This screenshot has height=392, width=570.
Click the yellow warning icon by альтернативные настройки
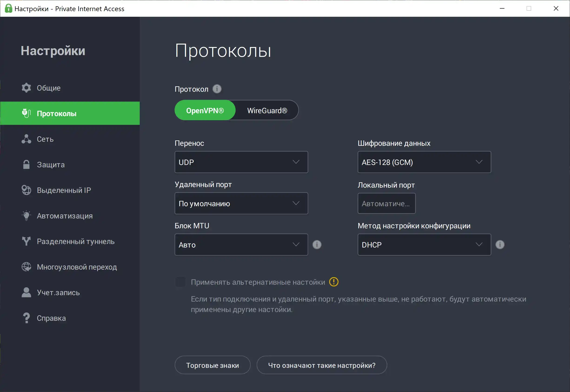334,282
